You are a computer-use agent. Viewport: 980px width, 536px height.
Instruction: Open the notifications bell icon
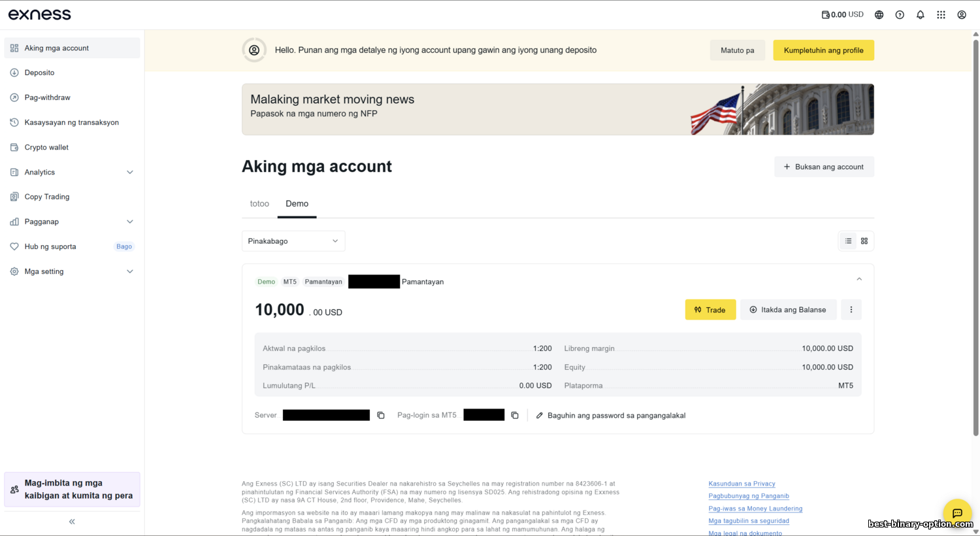coord(920,15)
